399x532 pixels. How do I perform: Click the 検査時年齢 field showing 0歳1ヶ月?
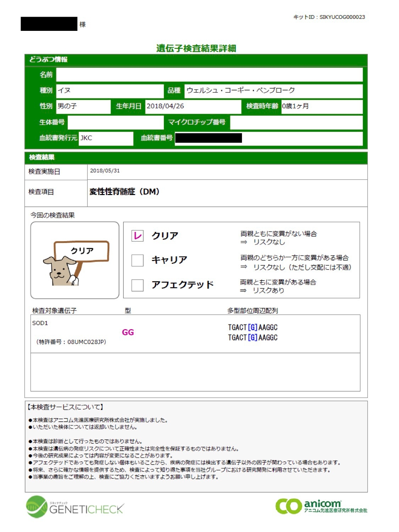(x=322, y=106)
